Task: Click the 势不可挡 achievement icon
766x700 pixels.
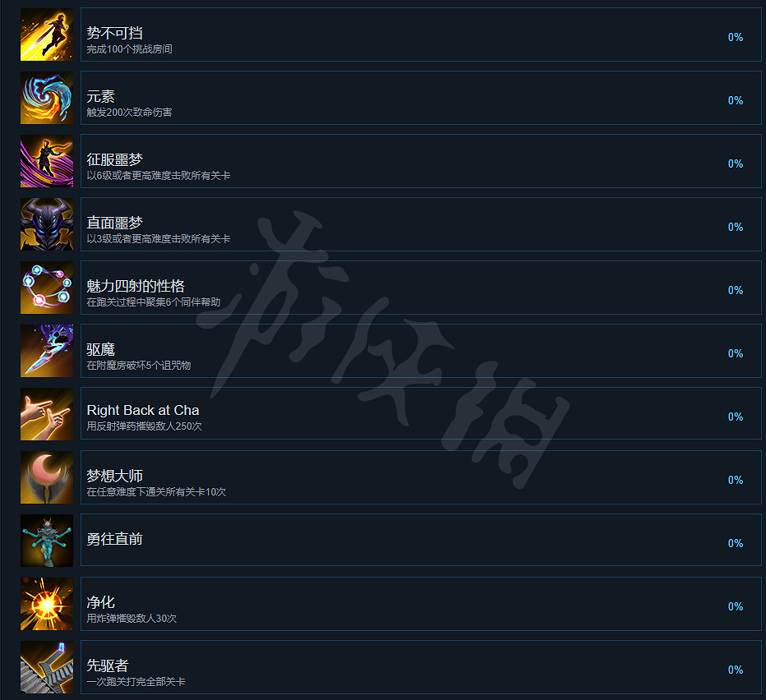Action: [46, 35]
